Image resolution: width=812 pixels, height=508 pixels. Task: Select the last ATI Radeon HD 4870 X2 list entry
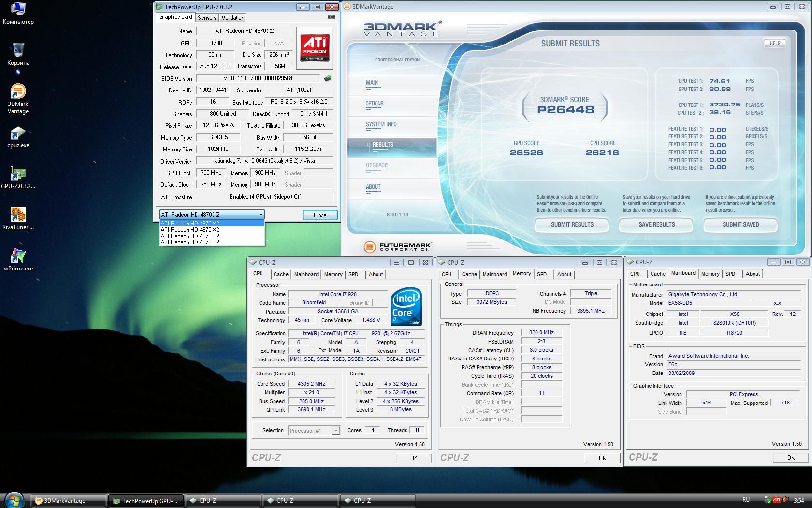212,242
